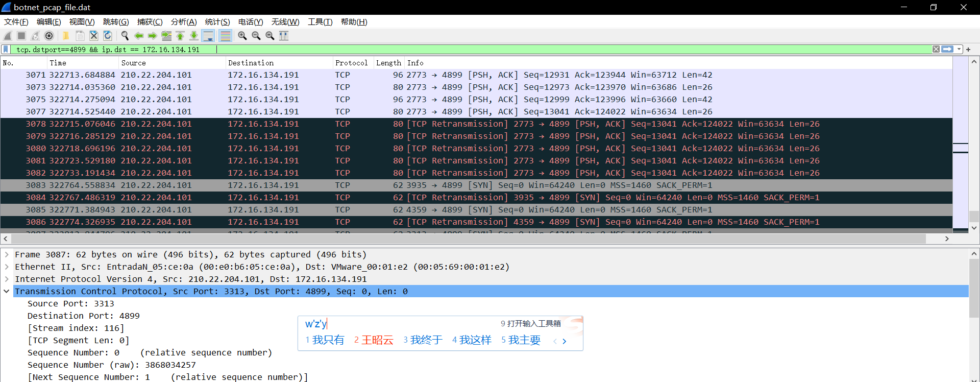Close the capture file icon
The image size is (980, 382).
click(x=94, y=36)
